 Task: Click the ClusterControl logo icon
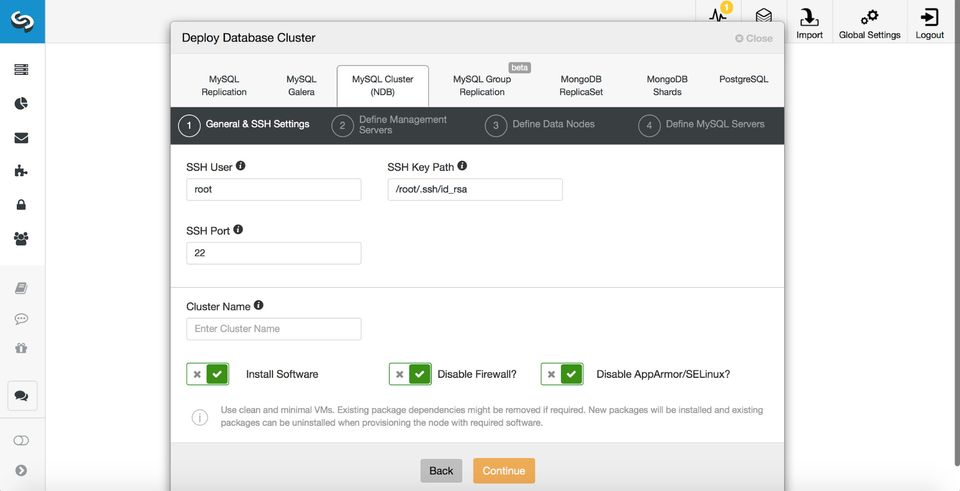point(22,21)
